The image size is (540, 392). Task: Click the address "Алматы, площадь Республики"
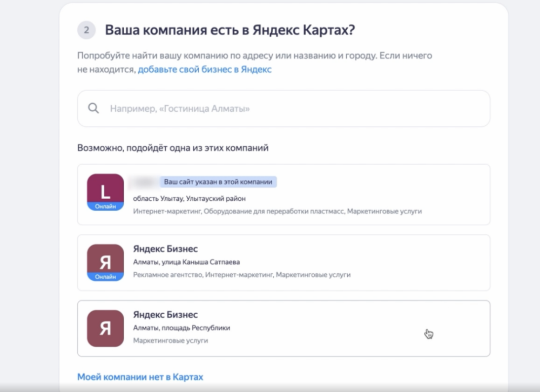(x=181, y=328)
